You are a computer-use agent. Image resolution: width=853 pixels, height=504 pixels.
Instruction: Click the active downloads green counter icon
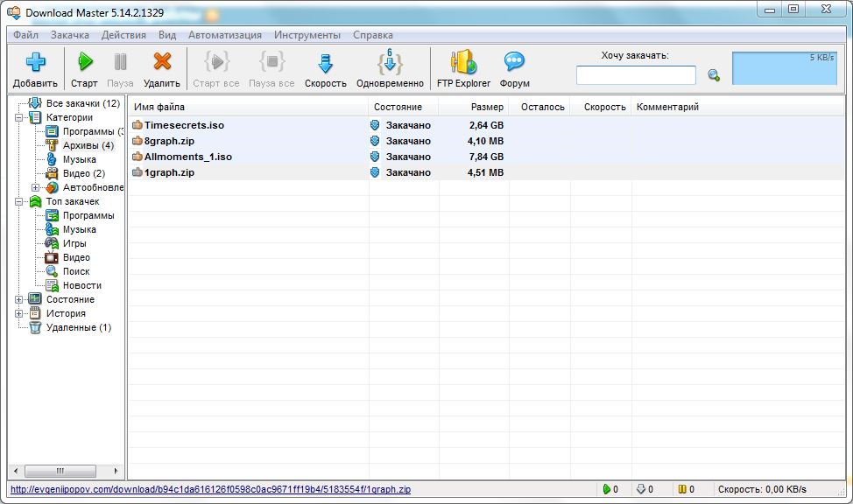click(607, 489)
